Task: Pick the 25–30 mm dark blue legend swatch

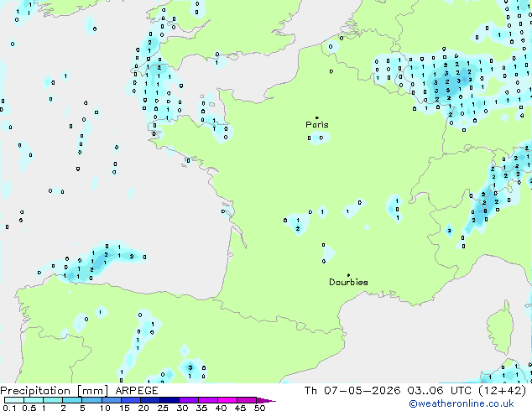Action: coord(169,400)
